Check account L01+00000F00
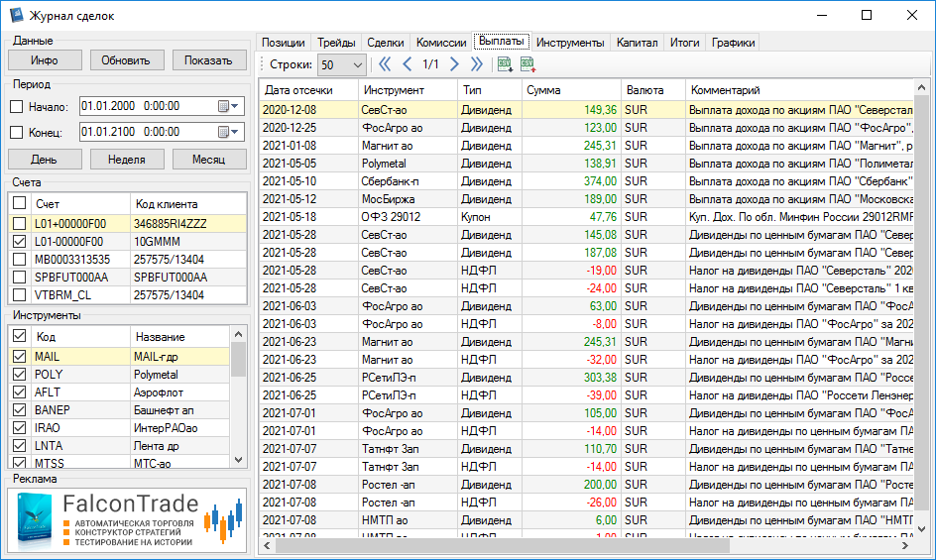 [x=20, y=223]
